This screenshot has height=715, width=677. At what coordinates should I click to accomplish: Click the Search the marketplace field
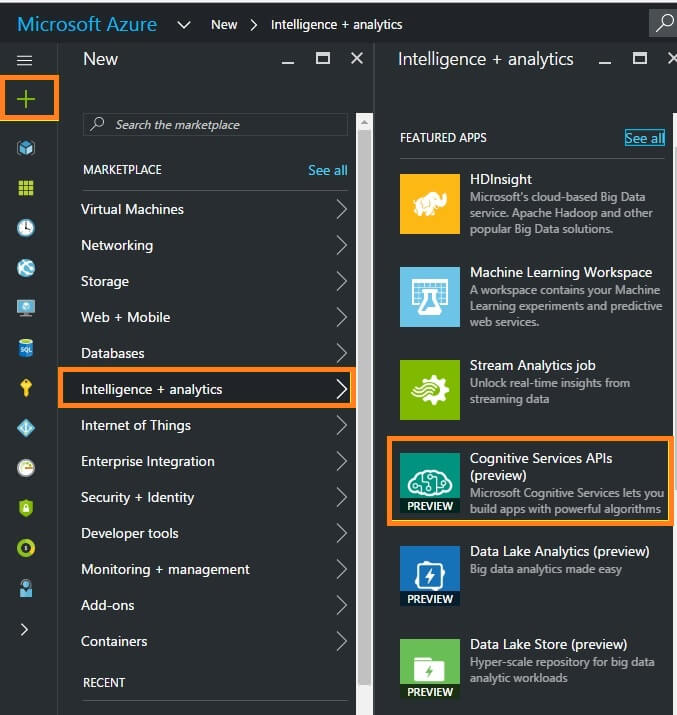215,125
